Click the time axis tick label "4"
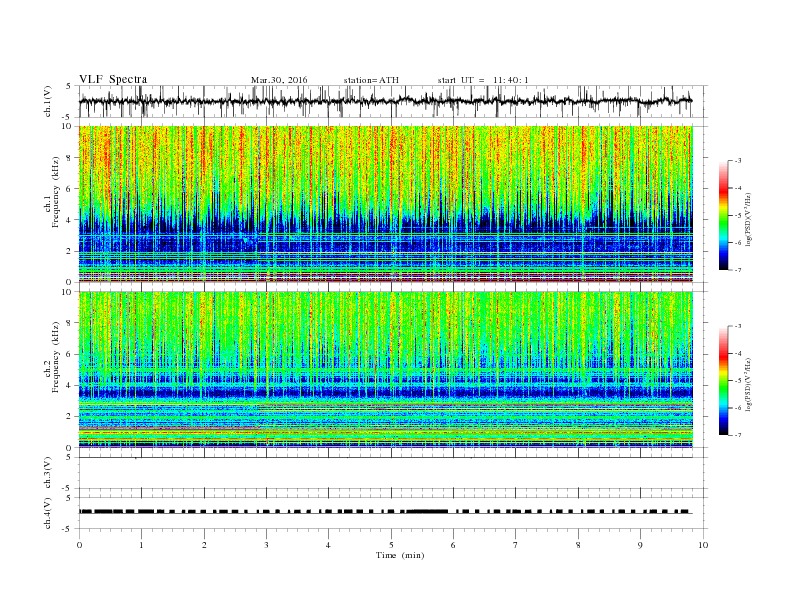Viewport: 792px width, 612px height. pos(328,545)
